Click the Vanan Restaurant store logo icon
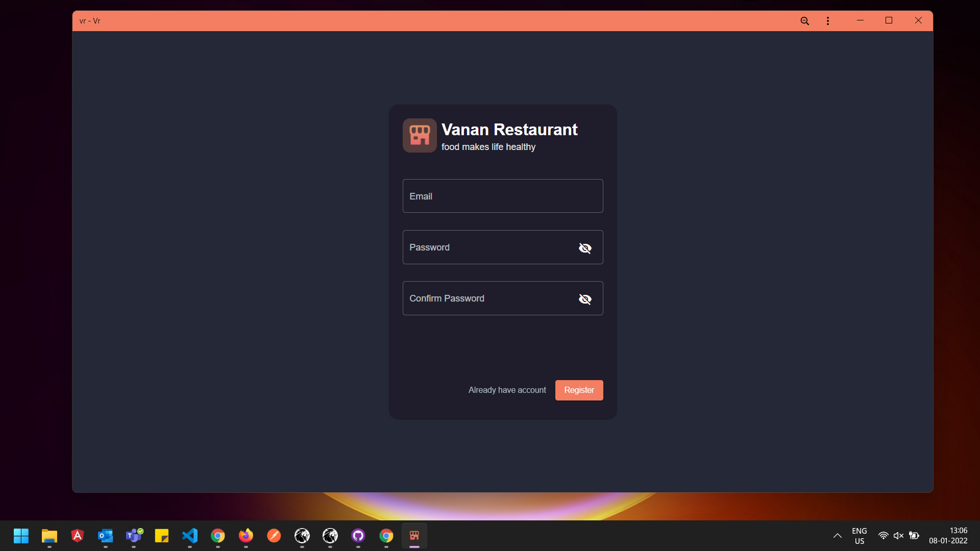Image resolution: width=980 pixels, height=551 pixels. pos(419,135)
